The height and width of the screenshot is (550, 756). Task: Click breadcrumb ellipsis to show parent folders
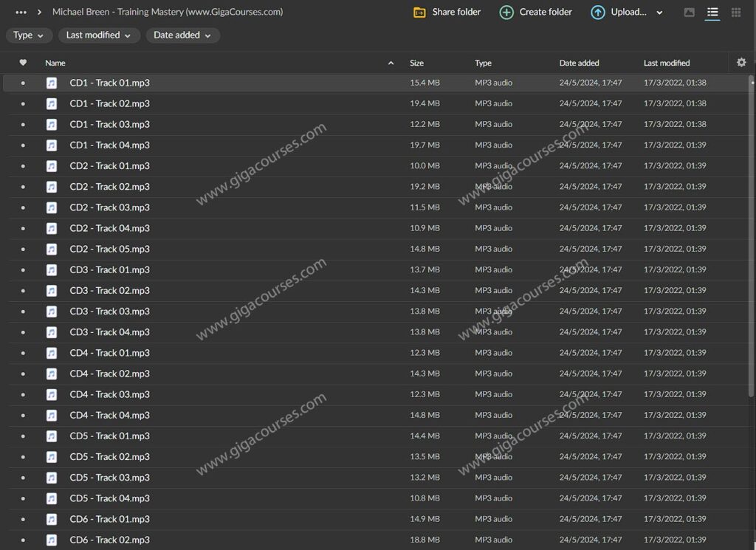[x=21, y=13]
